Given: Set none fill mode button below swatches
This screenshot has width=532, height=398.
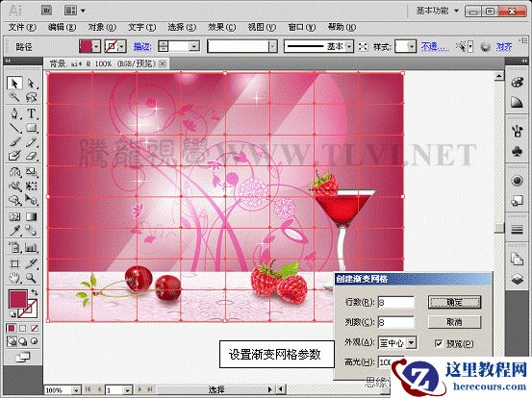Looking at the screenshot, I should pyautogui.click(x=35, y=328).
